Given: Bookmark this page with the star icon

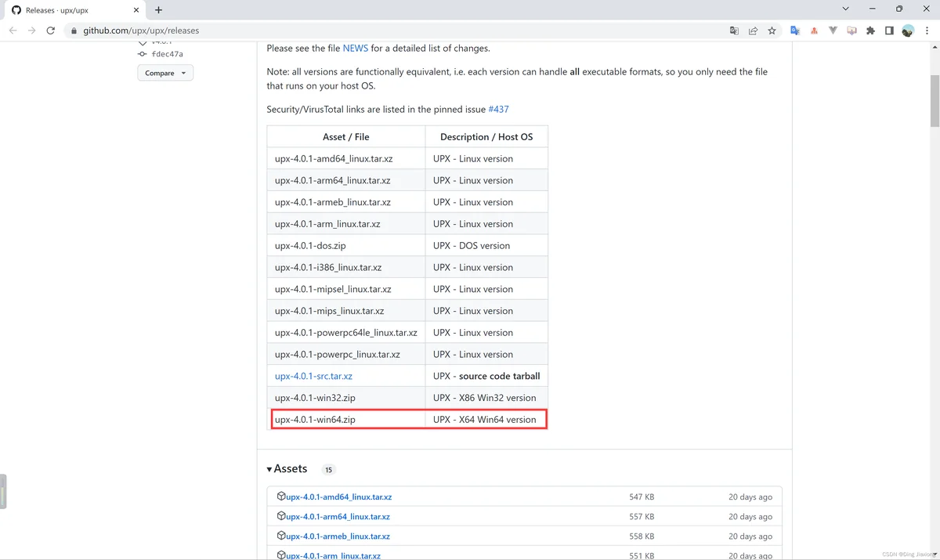Looking at the screenshot, I should [x=772, y=31].
